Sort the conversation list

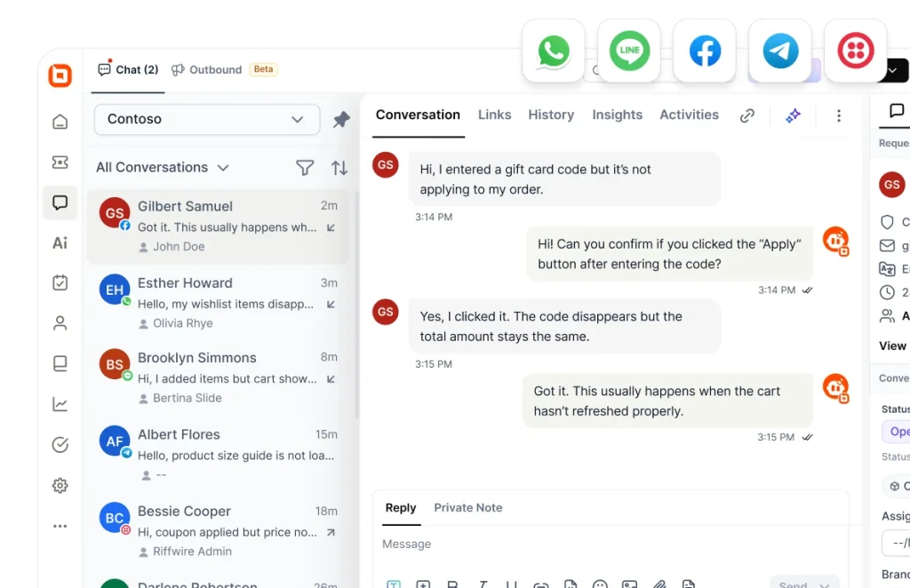pos(339,168)
